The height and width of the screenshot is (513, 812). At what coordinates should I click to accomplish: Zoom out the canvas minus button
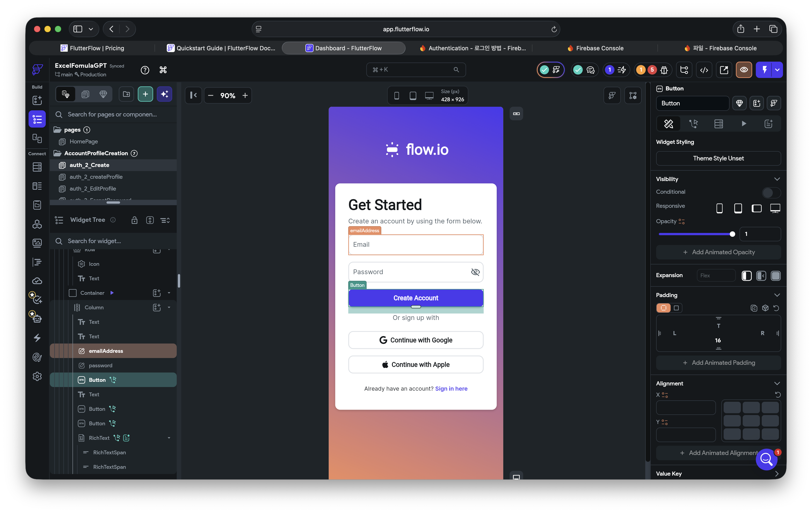click(211, 95)
